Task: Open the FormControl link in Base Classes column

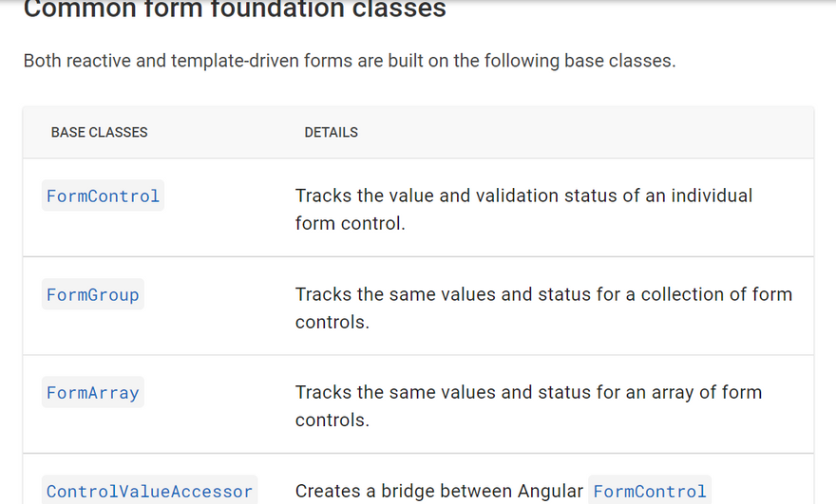Action: click(103, 196)
